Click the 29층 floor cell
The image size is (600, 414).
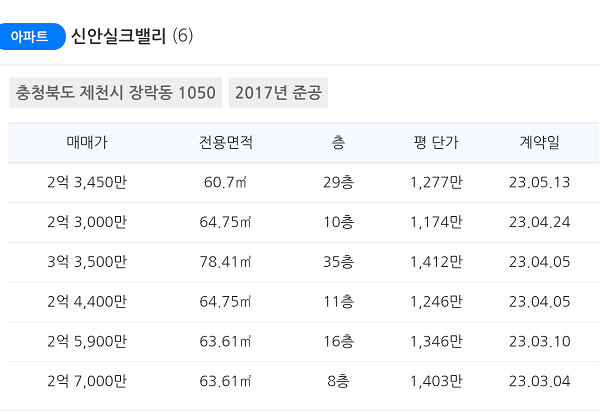pyautogui.click(x=339, y=183)
